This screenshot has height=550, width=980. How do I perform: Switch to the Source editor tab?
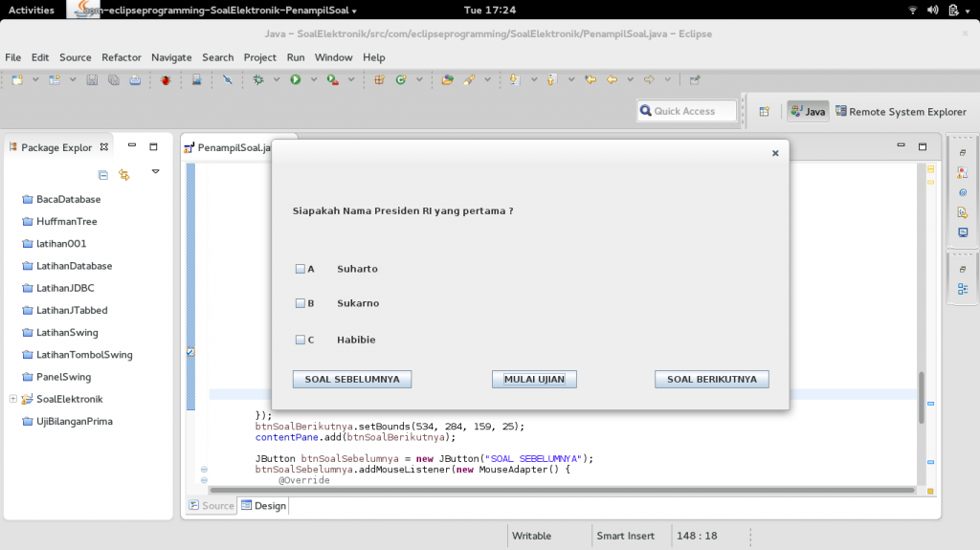tap(212, 506)
